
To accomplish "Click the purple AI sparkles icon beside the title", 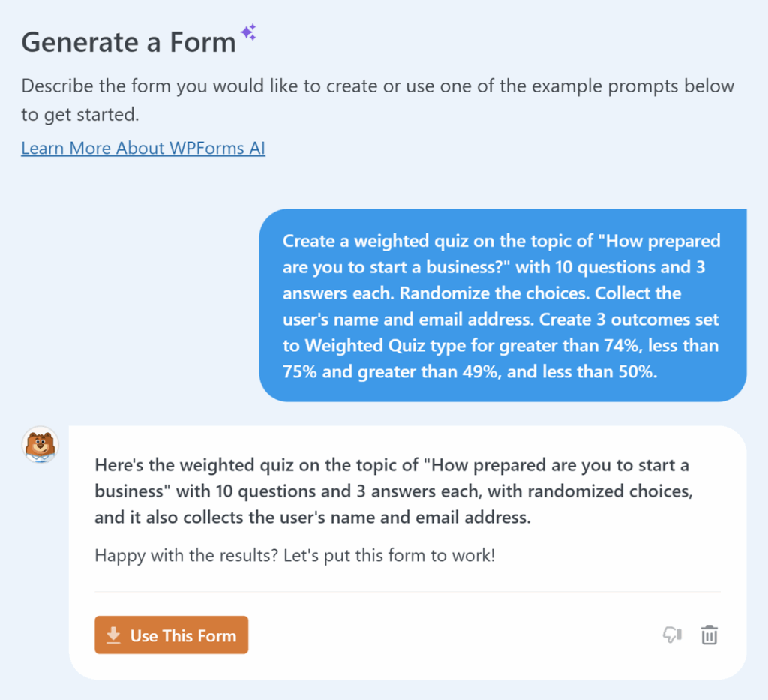I will pyautogui.click(x=250, y=32).
